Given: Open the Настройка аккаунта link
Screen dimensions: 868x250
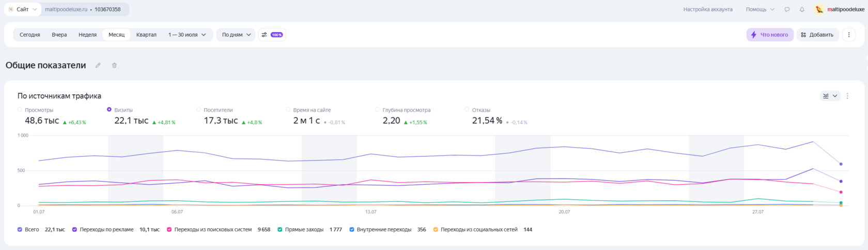Looking at the screenshot, I should (708, 9).
